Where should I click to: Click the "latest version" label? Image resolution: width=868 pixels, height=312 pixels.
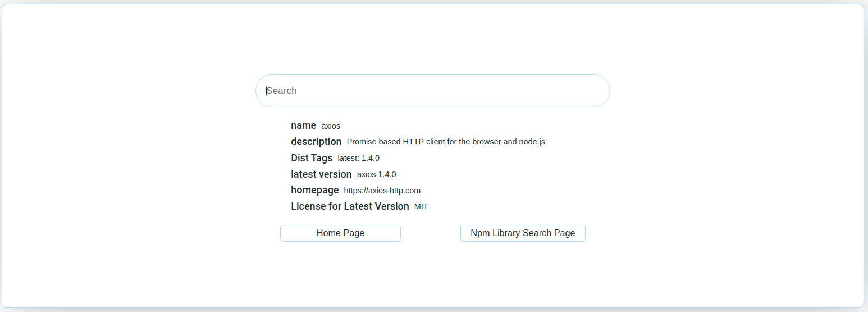(321, 174)
